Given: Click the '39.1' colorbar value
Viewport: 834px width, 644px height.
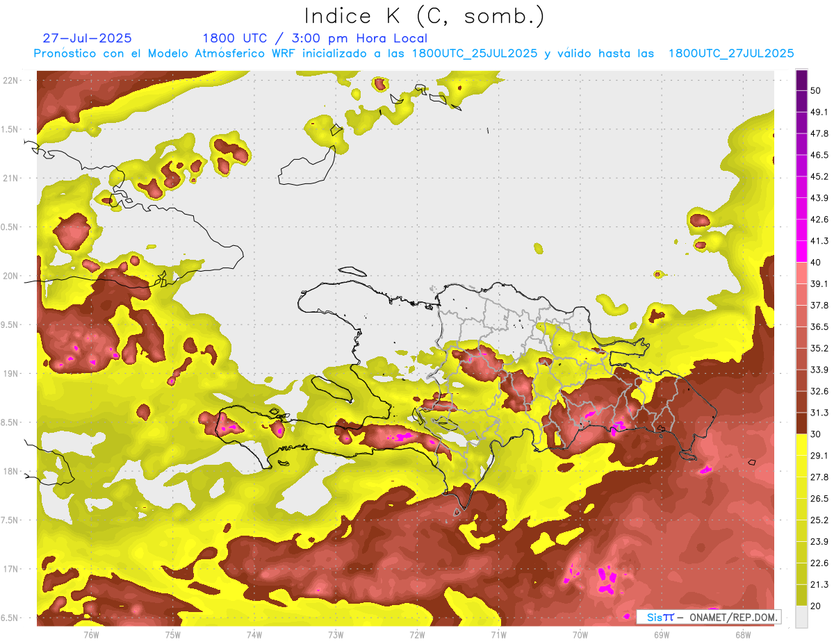Looking at the screenshot, I should tap(819, 284).
